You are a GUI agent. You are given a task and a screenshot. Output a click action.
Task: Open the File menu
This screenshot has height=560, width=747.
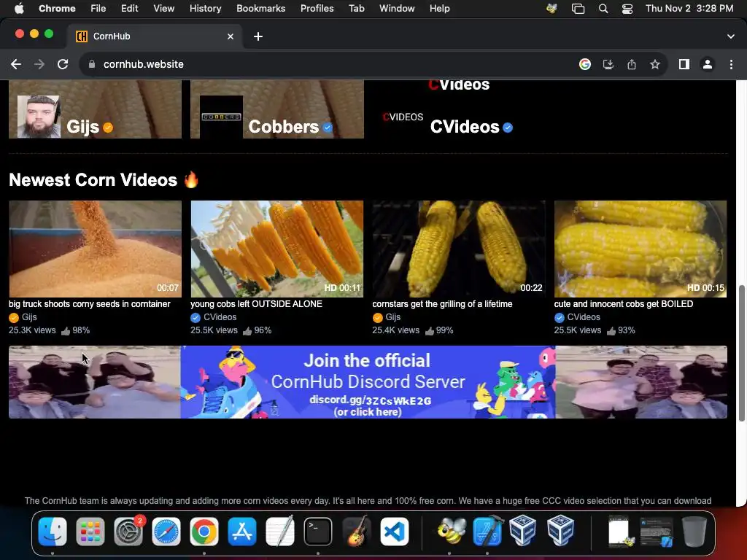(98, 9)
